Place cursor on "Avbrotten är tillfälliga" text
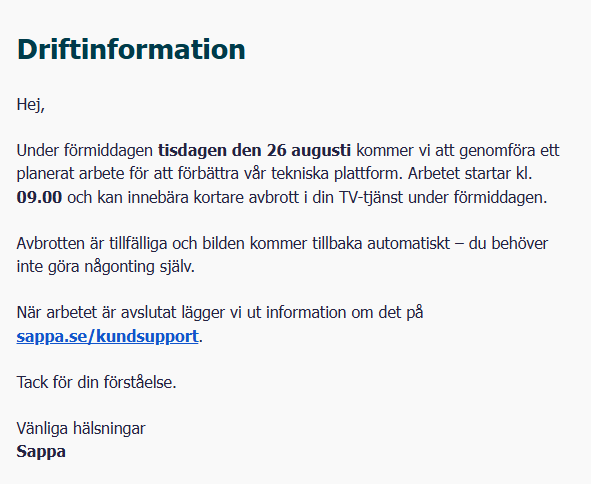Screen dimensions: 591x484 pyautogui.click(x=92, y=244)
